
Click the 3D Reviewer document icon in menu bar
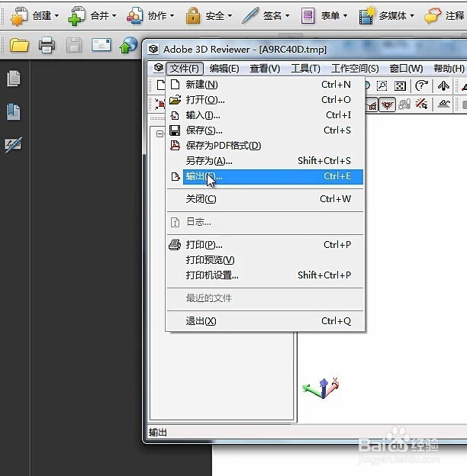pos(158,68)
